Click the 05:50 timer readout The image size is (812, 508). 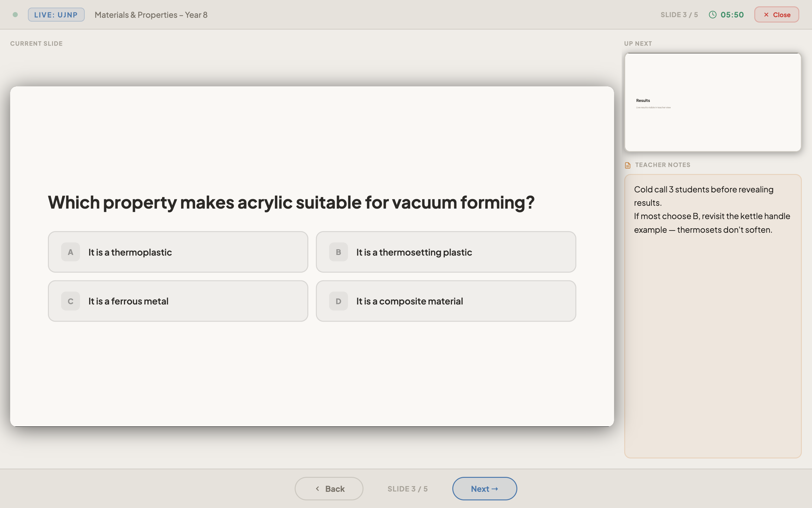pyautogui.click(x=732, y=15)
